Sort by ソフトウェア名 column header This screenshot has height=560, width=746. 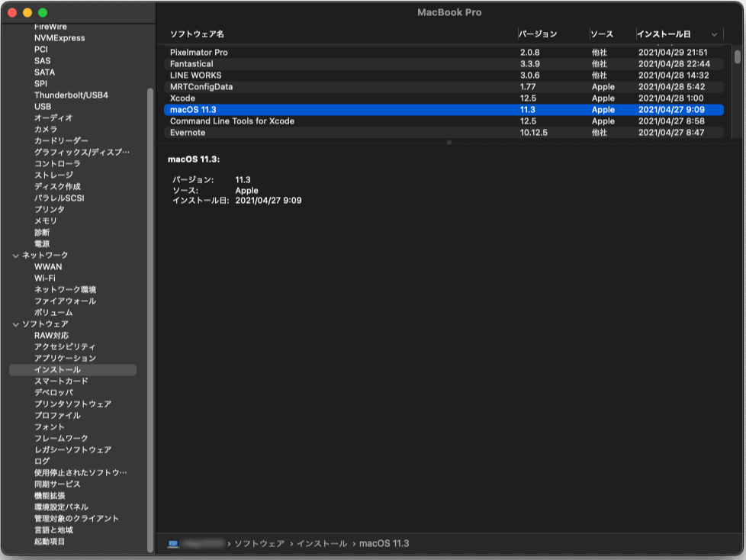197,34
